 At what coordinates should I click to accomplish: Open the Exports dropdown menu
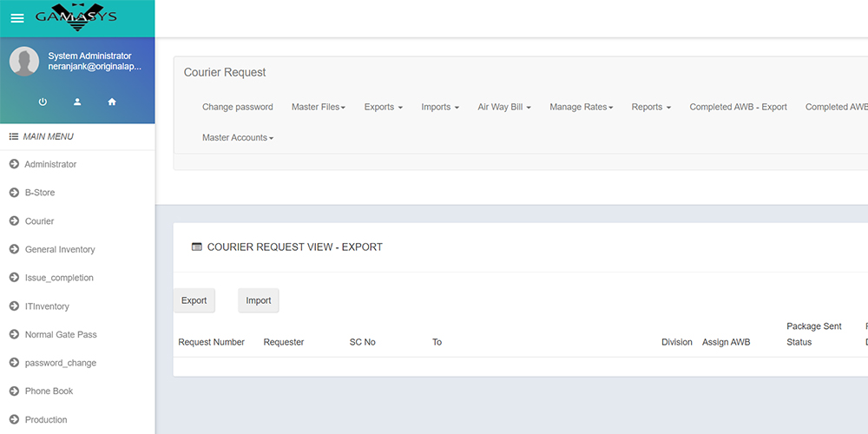[383, 108]
